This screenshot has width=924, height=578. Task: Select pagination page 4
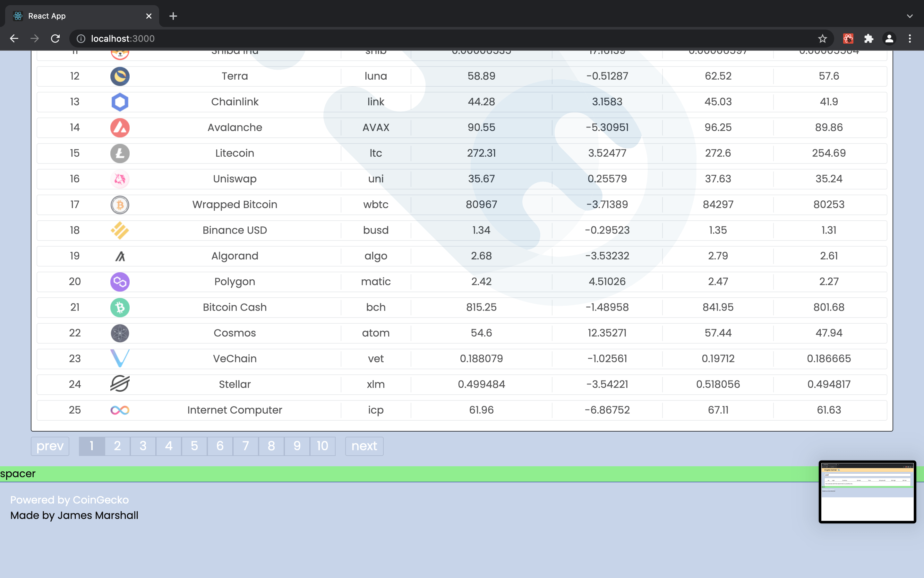point(169,446)
